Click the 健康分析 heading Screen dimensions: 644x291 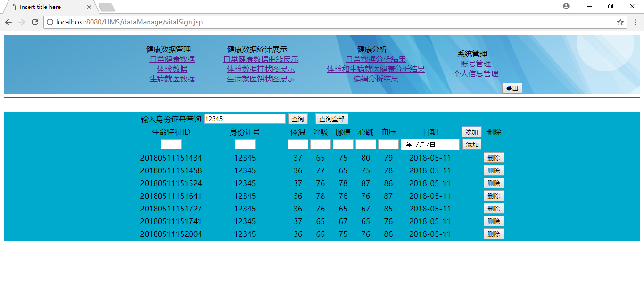372,49
